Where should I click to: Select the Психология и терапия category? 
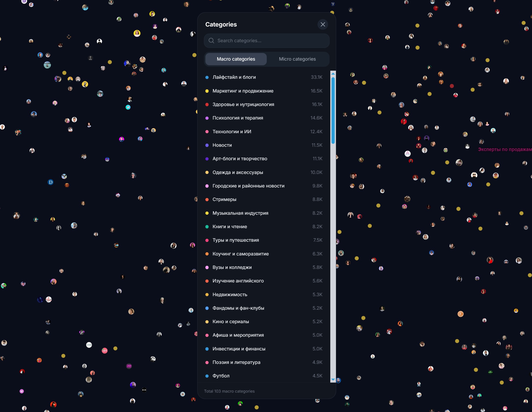pyautogui.click(x=264, y=118)
